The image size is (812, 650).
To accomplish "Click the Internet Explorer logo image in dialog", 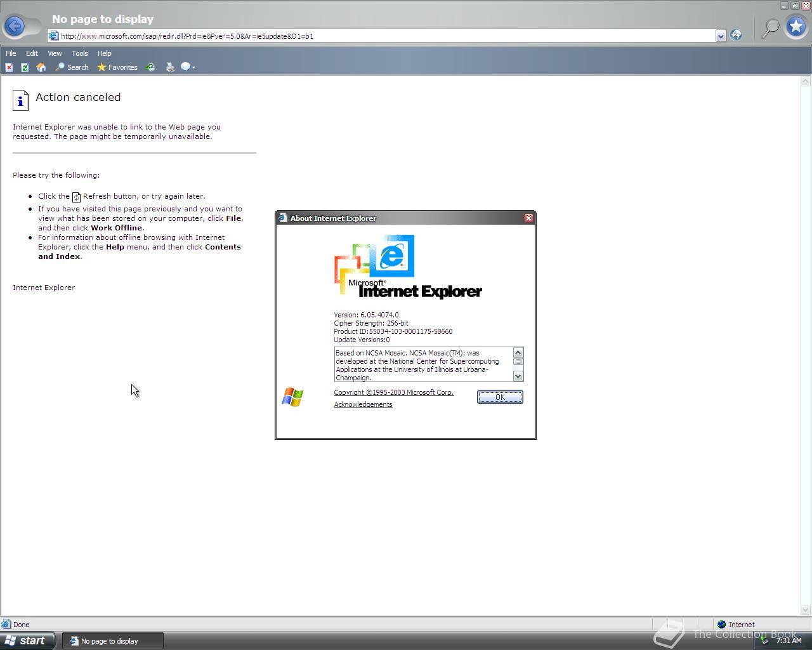I will click(407, 267).
